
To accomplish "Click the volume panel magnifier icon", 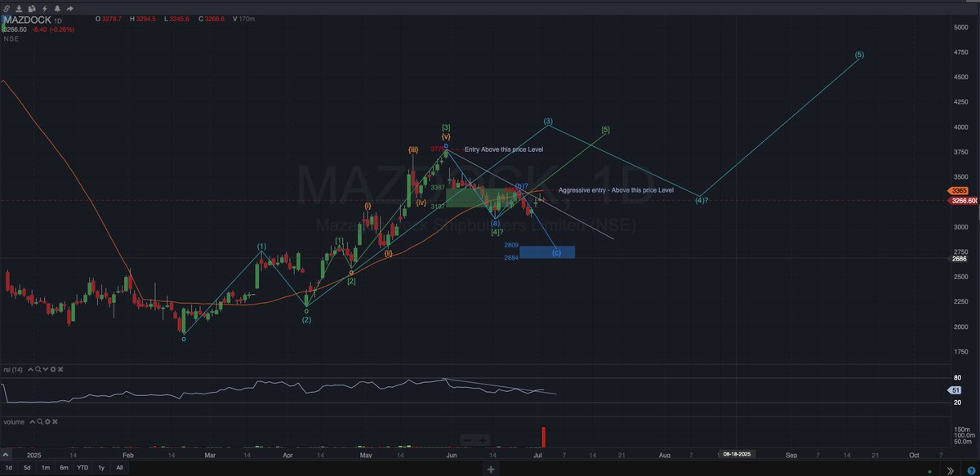I will tap(40, 422).
